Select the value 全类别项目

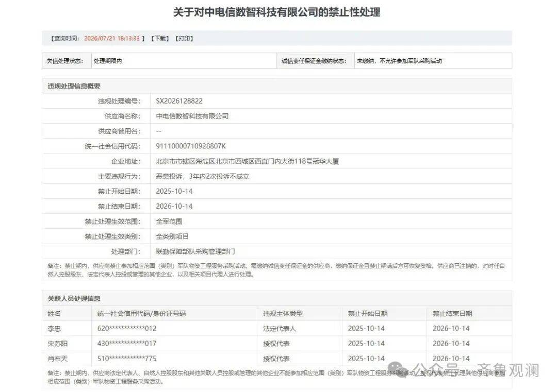[x=172, y=236]
